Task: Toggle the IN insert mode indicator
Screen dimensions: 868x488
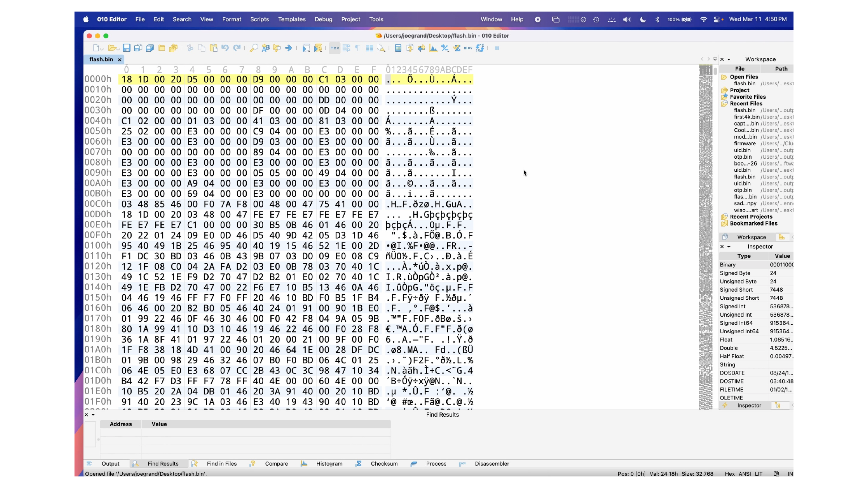Action: point(790,474)
